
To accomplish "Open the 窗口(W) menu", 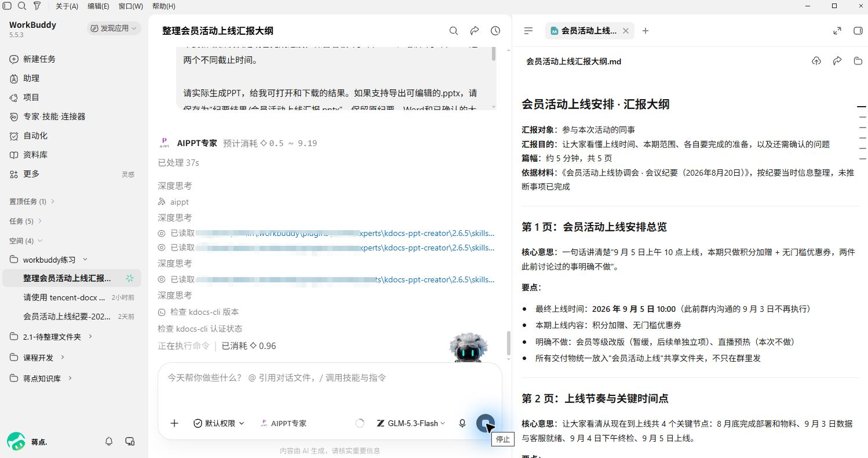I will (x=130, y=6).
